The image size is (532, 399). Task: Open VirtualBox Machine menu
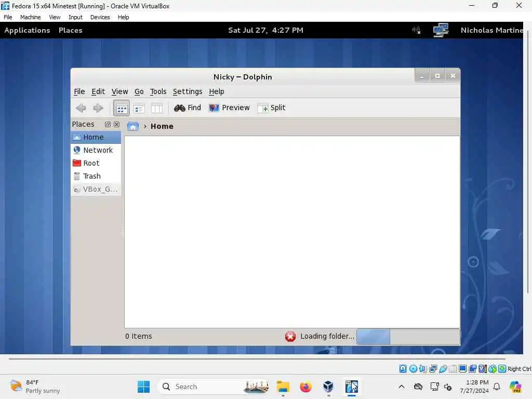pos(30,17)
